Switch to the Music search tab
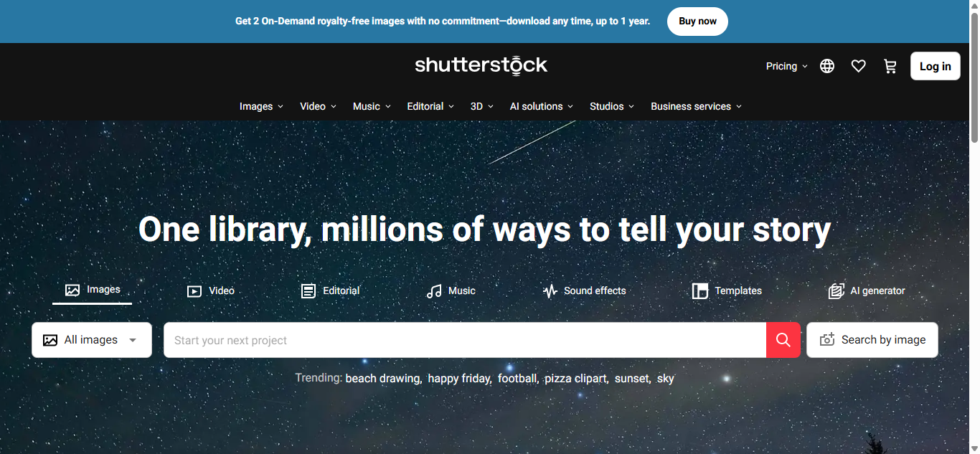Viewport: 980px width, 454px height. 451,290
